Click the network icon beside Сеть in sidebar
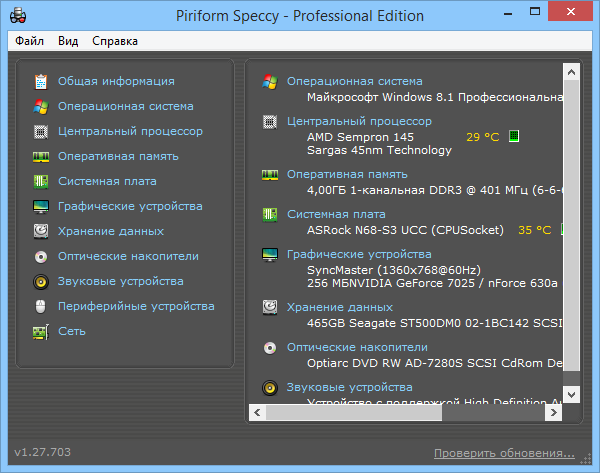 tap(41, 331)
